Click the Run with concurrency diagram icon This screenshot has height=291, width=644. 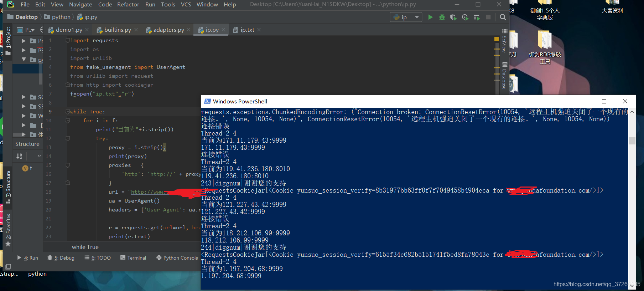click(x=477, y=17)
